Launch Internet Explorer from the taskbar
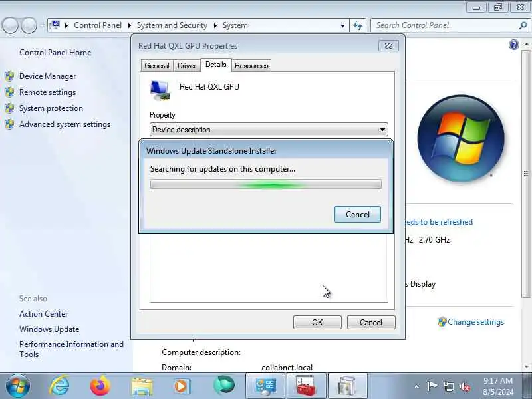The image size is (532, 399). pos(59,386)
